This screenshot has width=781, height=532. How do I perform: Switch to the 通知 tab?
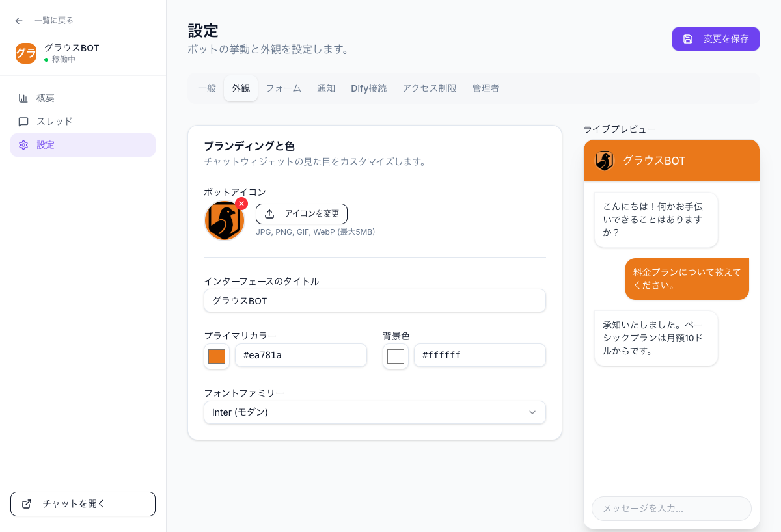click(x=326, y=88)
